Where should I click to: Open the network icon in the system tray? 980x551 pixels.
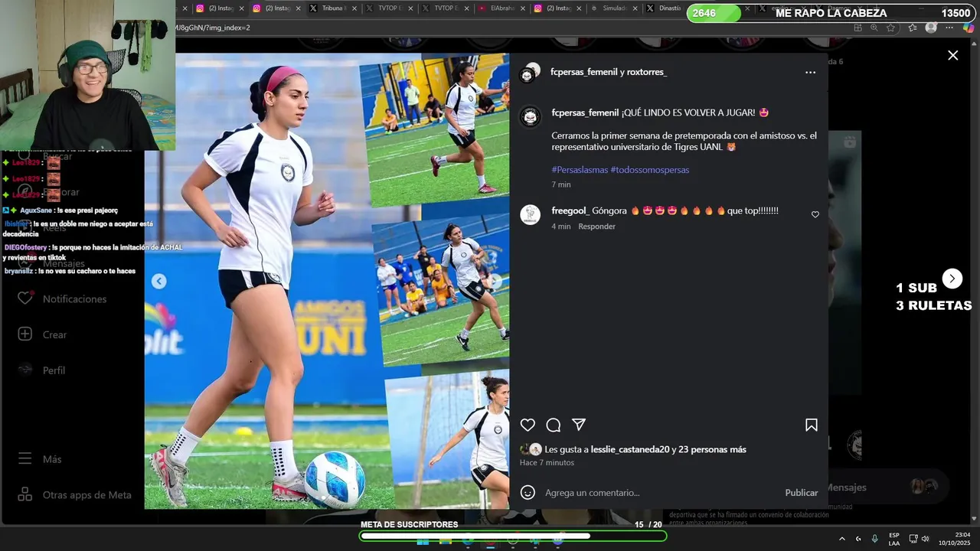pos(913,539)
